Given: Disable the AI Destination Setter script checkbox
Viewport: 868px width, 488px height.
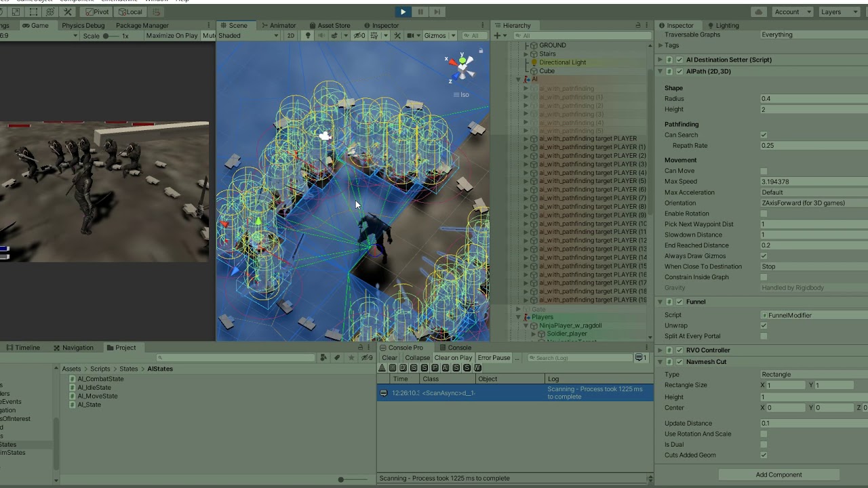Looking at the screenshot, I should point(679,60).
